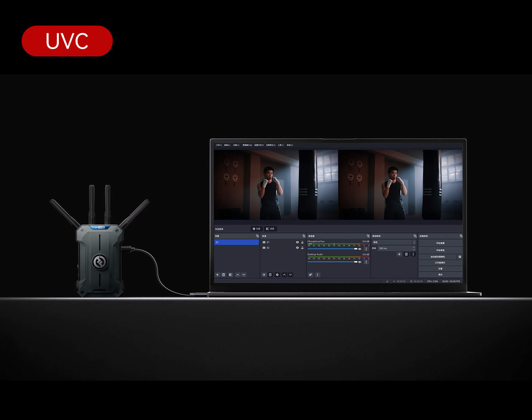Screen dimensions: 532x420
Task: Toggle visibility of source 02
Action: tap(297, 248)
